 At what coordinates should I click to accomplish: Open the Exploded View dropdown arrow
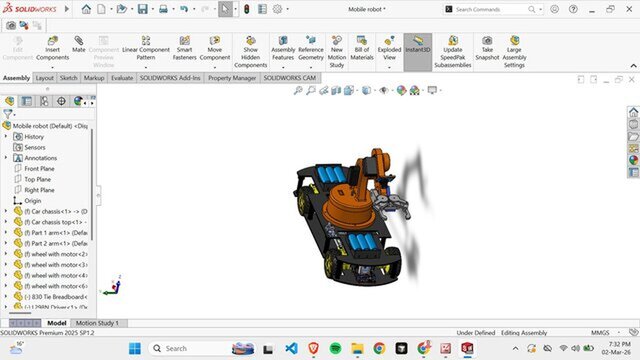coord(389,67)
